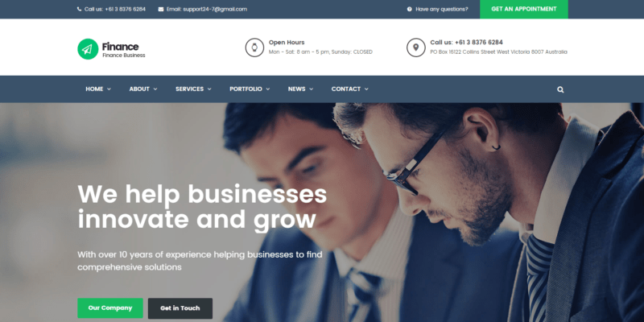This screenshot has width=644, height=322.
Task: Click the hero headline We help businesses
Action: point(202,194)
